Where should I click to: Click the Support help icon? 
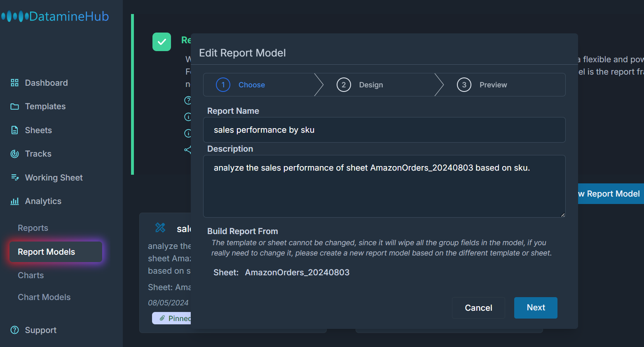[x=15, y=330]
